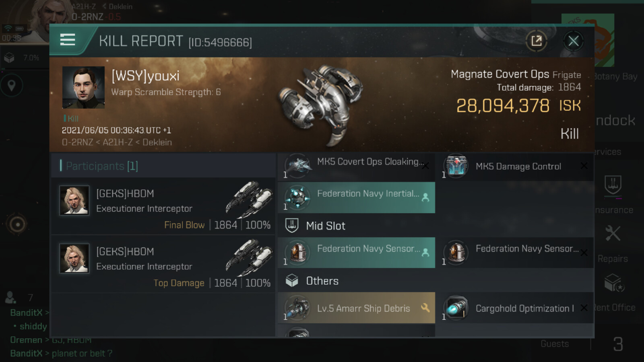Open the local chat members icon
The height and width of the screenshot is (362, 644).
point(11,298)
